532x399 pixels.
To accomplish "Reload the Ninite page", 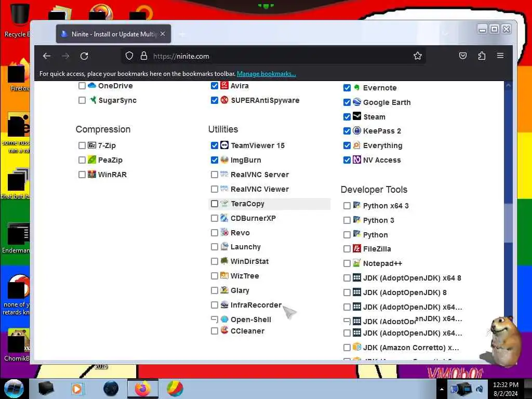I will coord(84,56).
